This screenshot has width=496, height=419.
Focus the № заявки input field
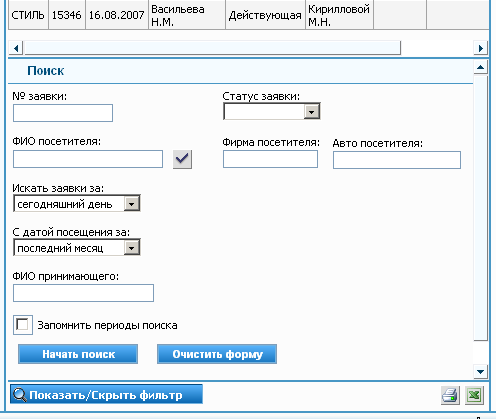pyautogui.click(x=63, y=113)
